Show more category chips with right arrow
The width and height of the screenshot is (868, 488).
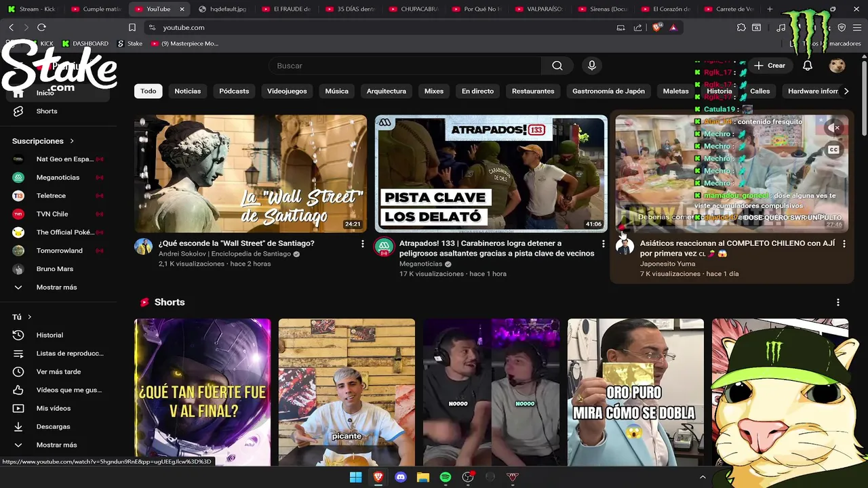(x=846, y=91)
